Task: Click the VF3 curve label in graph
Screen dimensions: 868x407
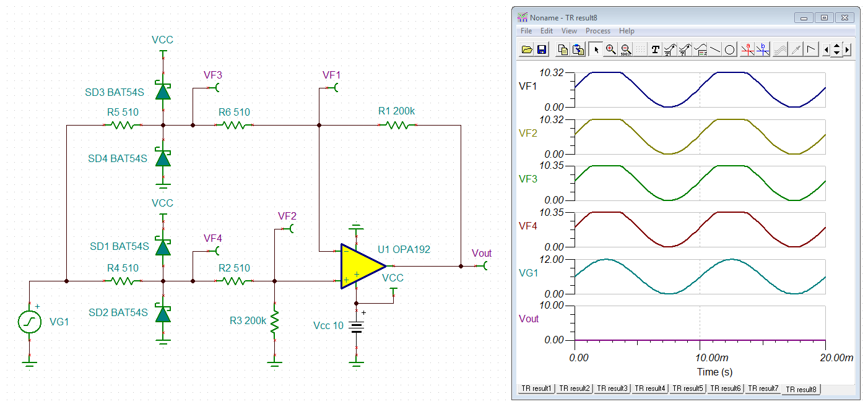Action: tap(527, 179)
